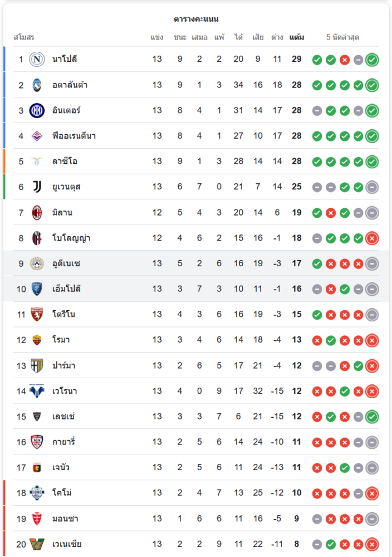Viewport: 392px width, 557px height.
Task: Click Napoli's red loss icon in recent form
Action: point(345,60)
